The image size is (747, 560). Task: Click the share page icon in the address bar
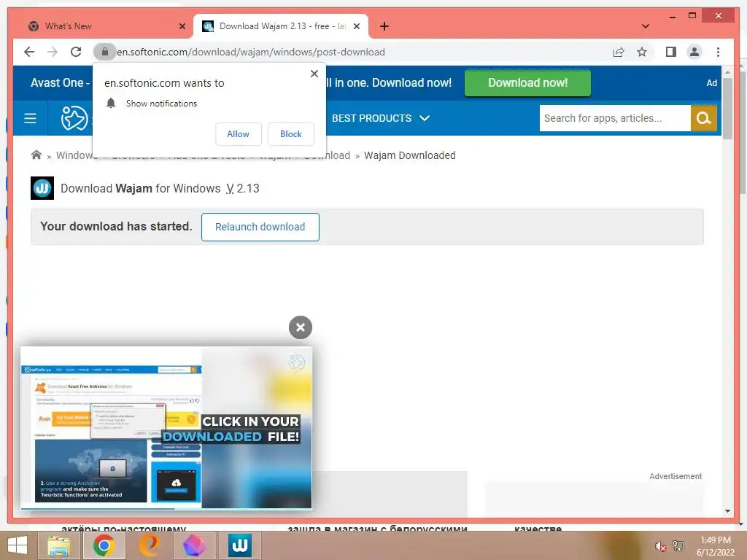point(619,52)
